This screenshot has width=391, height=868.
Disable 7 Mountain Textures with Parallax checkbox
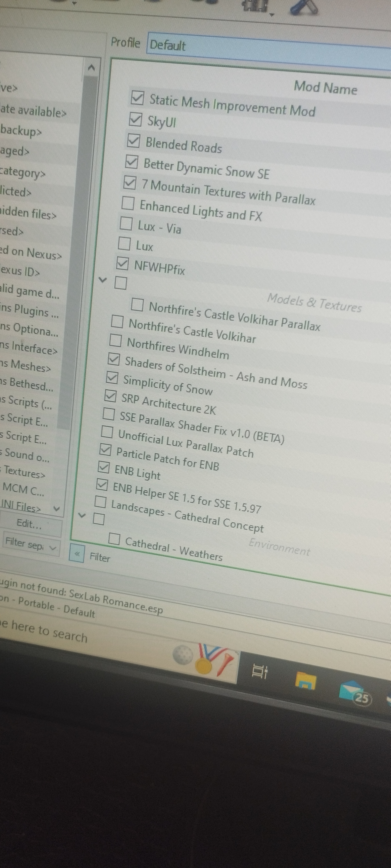129,183
